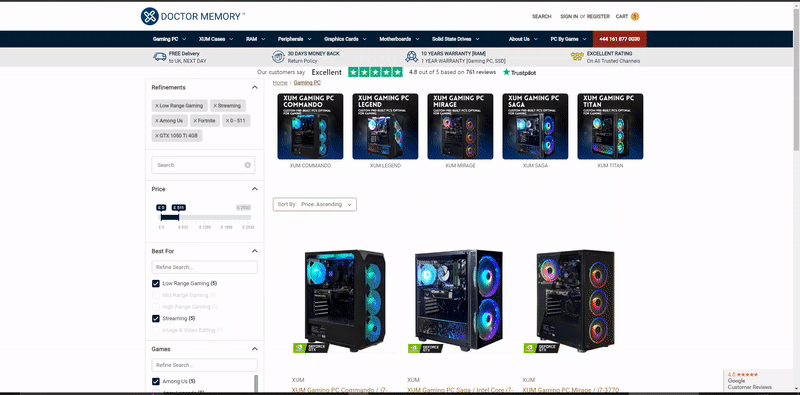
Task: Open the cart count badge
Action: (x=635, y=16)
